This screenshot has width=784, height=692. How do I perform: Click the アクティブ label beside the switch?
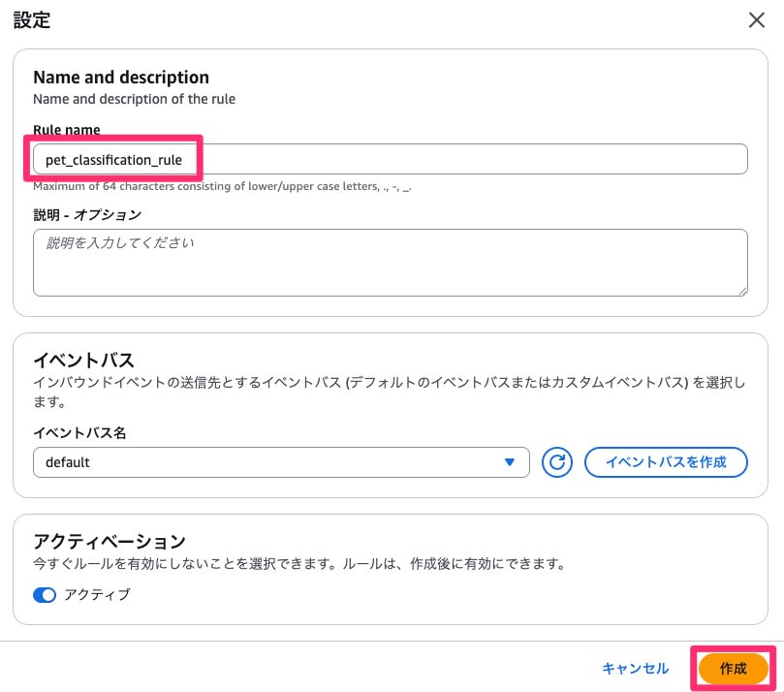(x=97, y=594)
